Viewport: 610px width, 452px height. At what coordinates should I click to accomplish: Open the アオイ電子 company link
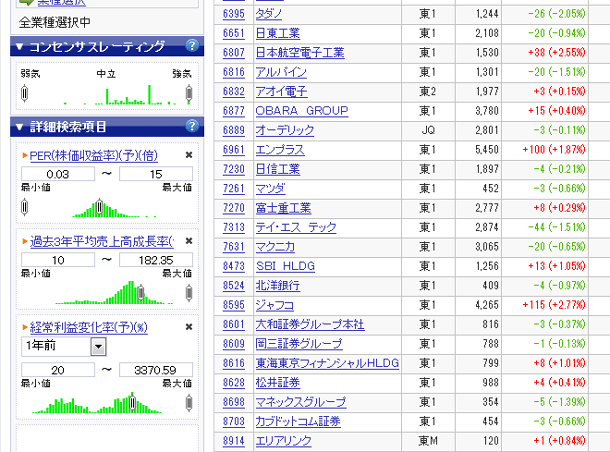(x=281, y=92)
